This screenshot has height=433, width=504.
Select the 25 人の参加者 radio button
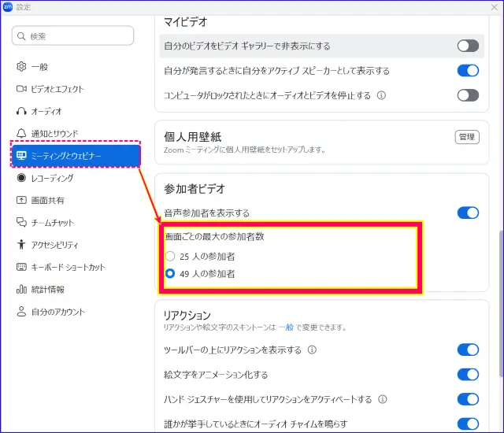point(170,256)
